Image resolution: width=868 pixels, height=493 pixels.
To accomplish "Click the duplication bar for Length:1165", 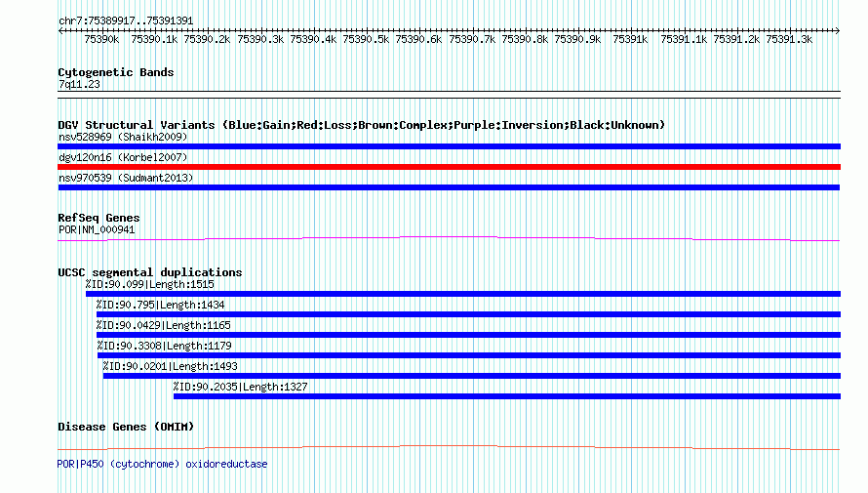I will pyautogui.click(x=468, y=335).
